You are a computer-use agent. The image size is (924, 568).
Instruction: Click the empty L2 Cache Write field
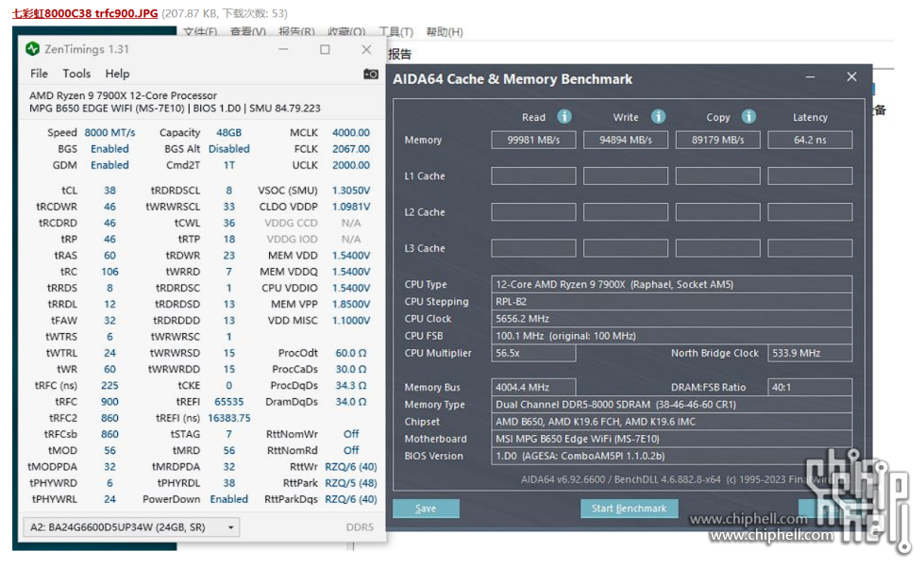coord(625,211)
